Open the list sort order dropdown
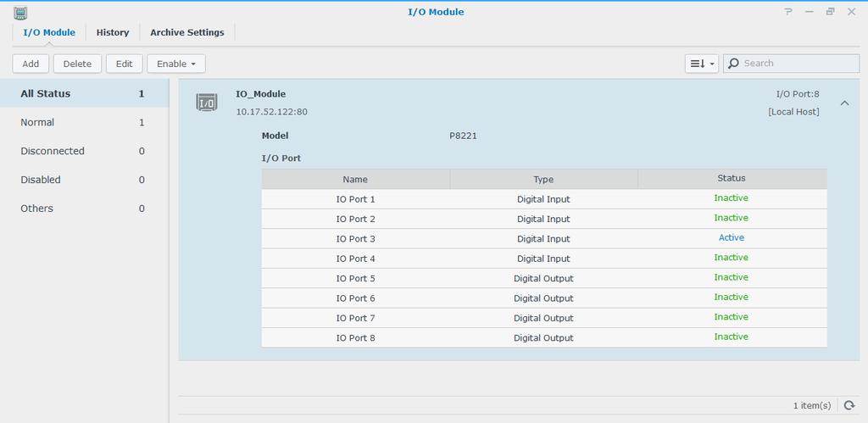The width and height of the screenshot is (868, 423). click(701, 64)
